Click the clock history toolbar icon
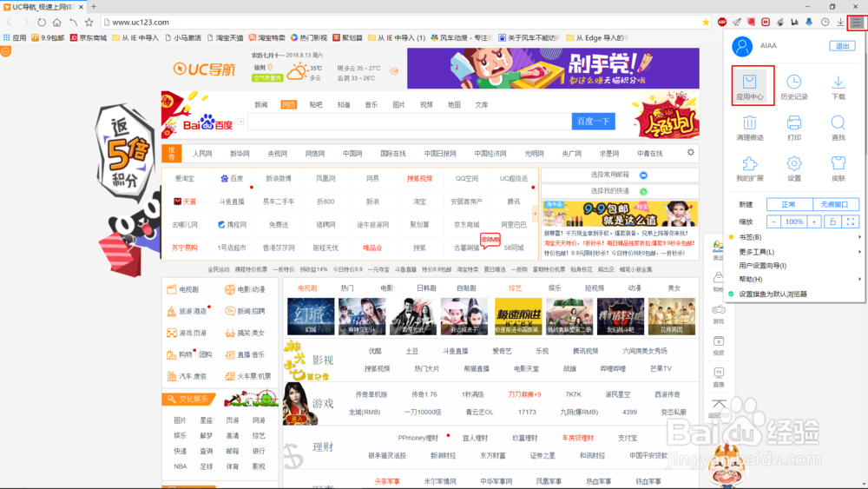Screen dimensions: 868x489 [825, 23]
